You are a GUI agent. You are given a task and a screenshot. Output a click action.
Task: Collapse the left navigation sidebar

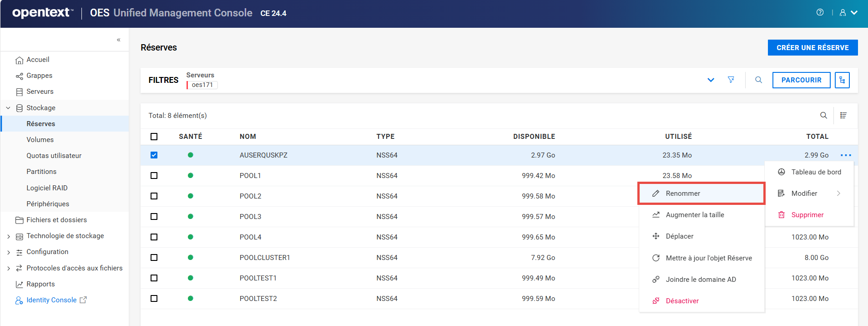(118, 40)
